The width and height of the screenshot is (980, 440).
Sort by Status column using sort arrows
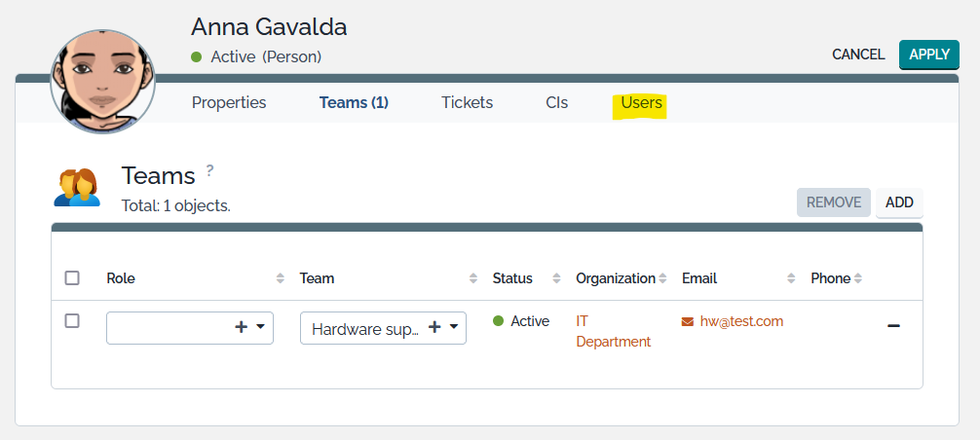[556, 278]
